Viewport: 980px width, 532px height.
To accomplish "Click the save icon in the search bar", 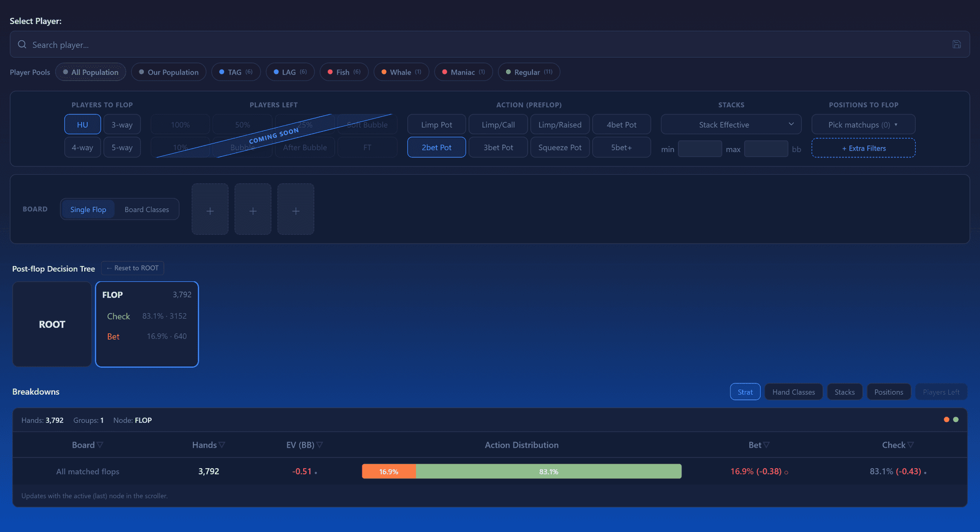I will tap(957, 44).
